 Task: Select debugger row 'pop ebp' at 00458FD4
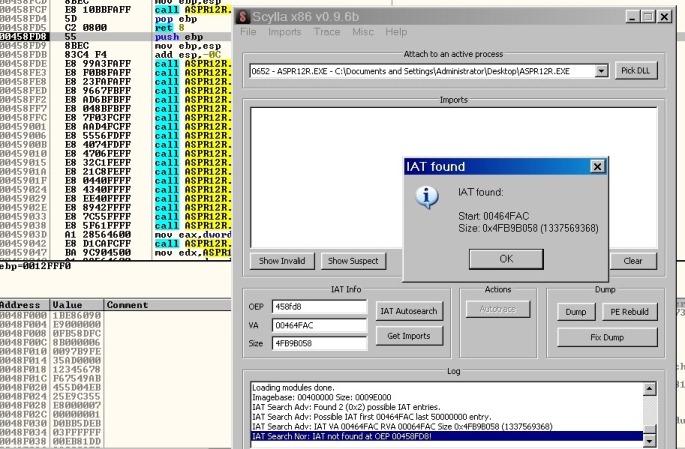click(x=116, y=19)
